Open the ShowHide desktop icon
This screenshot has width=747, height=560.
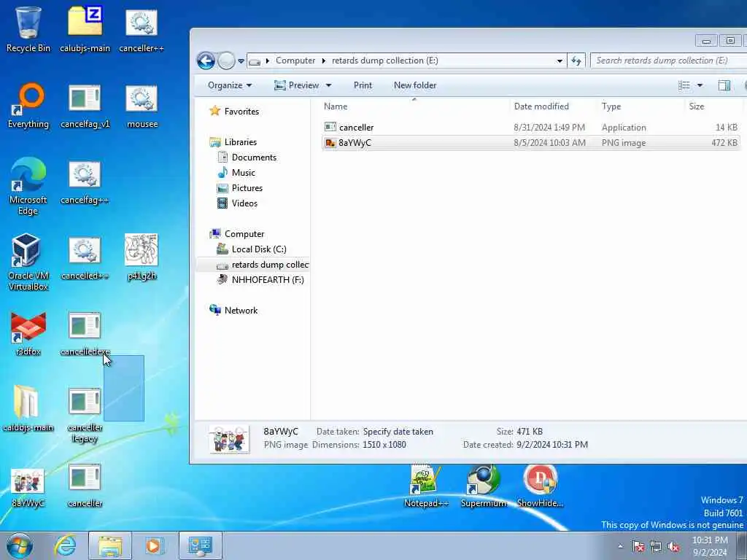[540, 486]
